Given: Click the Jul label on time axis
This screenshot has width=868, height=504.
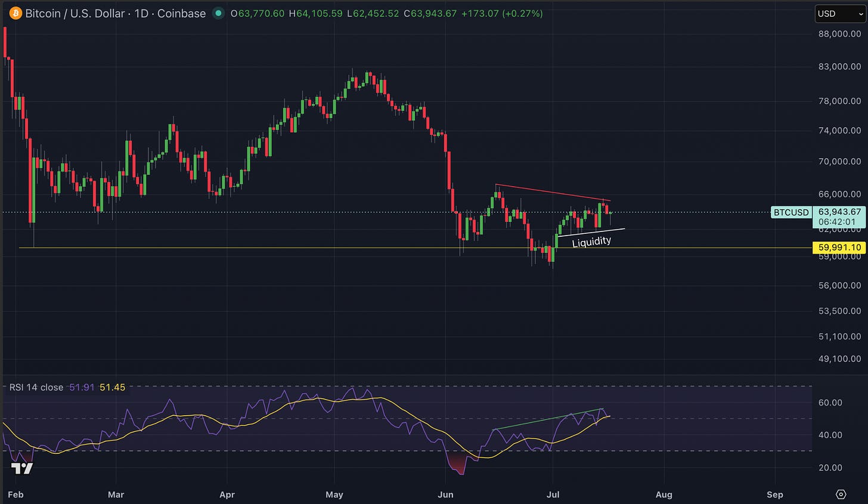Looking at the screenshot, I should pyautogui.click(x=553, y=494).
